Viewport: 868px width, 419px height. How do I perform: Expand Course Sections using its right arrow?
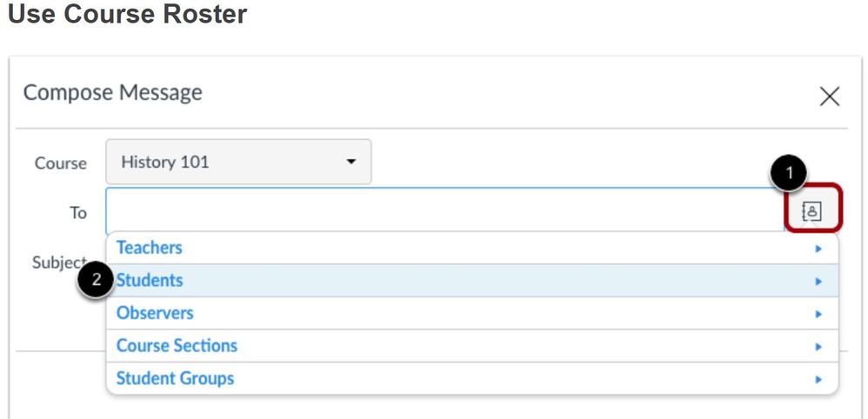coord(818,347)
